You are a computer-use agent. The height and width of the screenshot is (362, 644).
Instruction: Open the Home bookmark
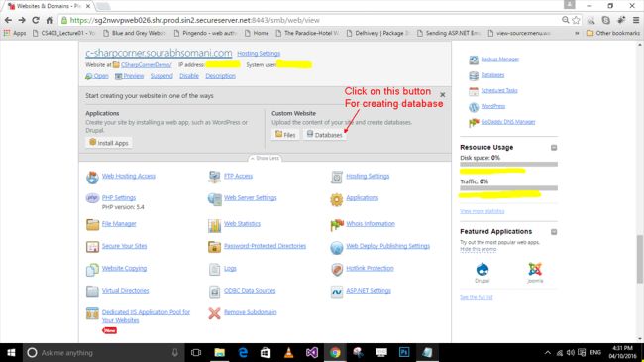(x=257, y=33)
